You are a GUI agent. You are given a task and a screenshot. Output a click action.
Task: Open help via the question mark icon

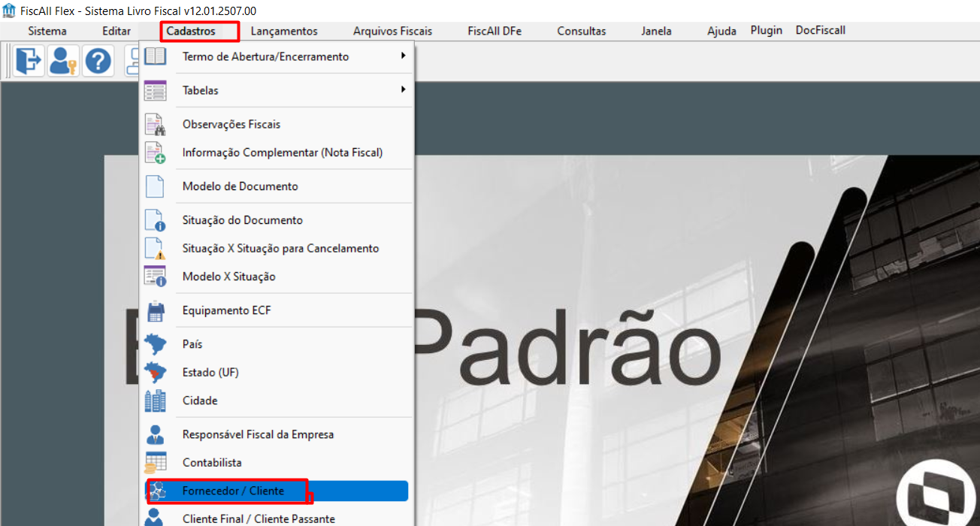coord(98,60)
